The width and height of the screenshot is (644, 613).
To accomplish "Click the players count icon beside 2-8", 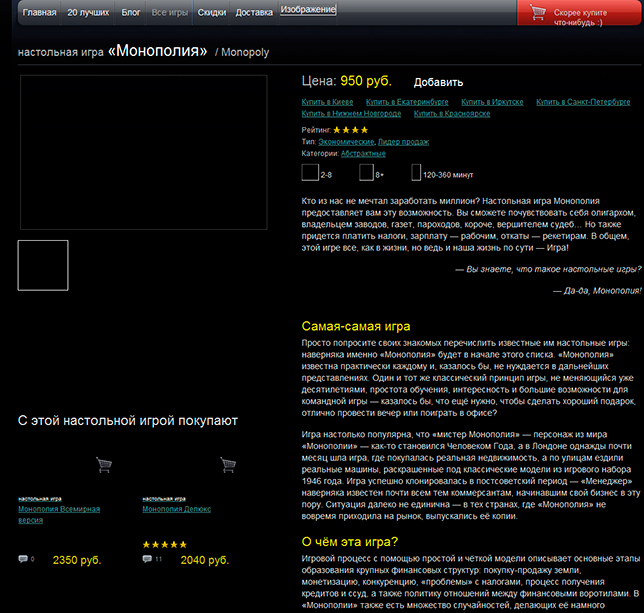I will click(310, 172).
